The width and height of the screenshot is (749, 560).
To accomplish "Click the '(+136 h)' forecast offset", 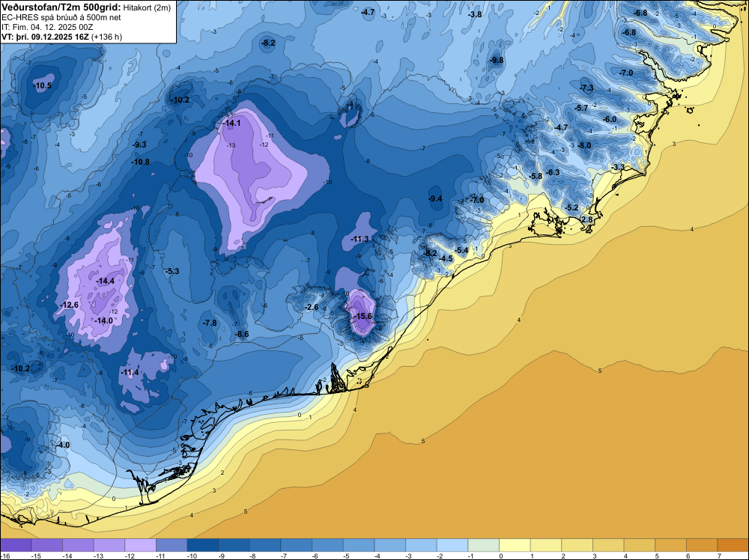I will pos(106,37).
